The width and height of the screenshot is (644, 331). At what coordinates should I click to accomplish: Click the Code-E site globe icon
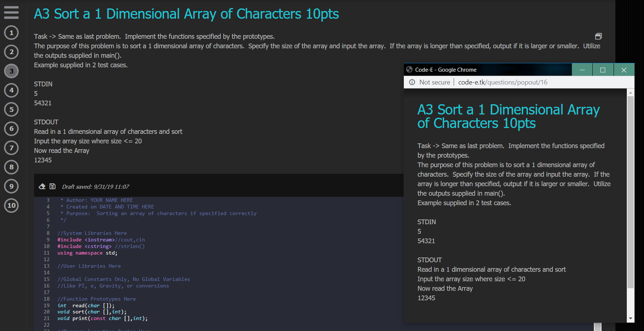409,69
